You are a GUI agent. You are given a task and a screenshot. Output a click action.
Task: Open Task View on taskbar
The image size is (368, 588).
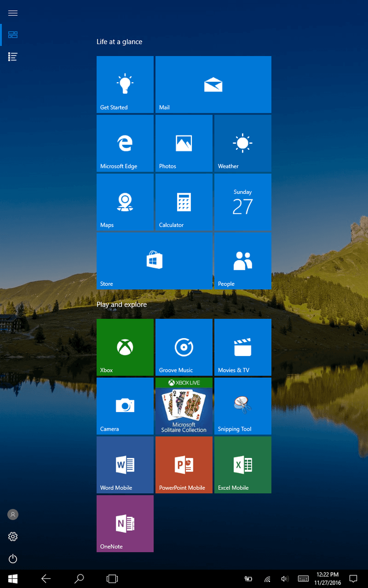point(112,579)
